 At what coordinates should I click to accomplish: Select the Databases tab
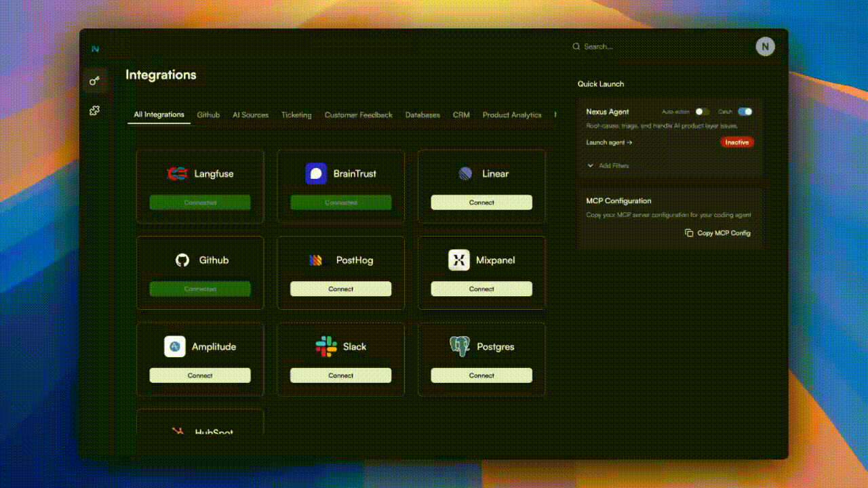tap(422, 115)
